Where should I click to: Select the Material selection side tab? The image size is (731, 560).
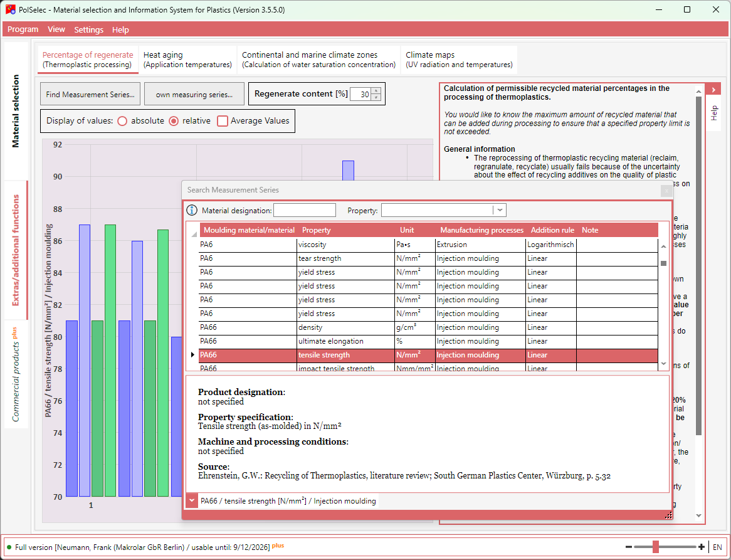coord(16,111)
